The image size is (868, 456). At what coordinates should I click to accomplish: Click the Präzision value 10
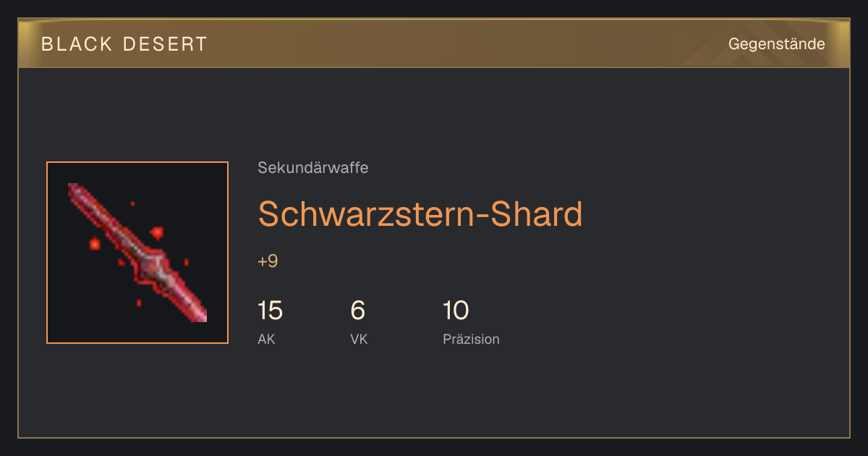[456, 311]
